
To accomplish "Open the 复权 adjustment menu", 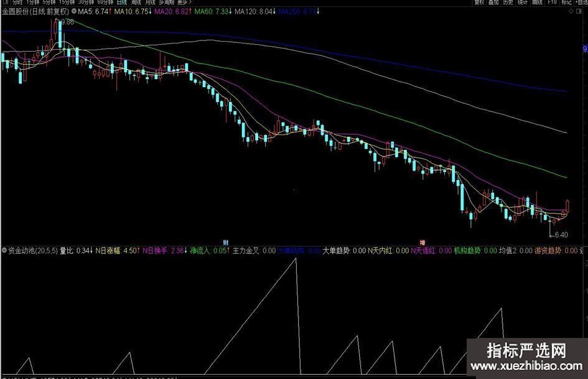I will pyautogui.click(x=479, y=2).
